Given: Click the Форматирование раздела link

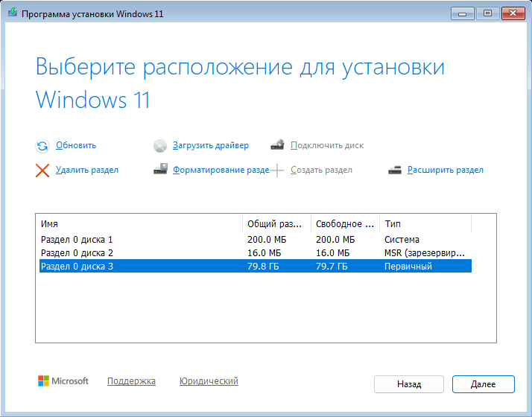Looking at the screenshot, I should click(221, 170).
